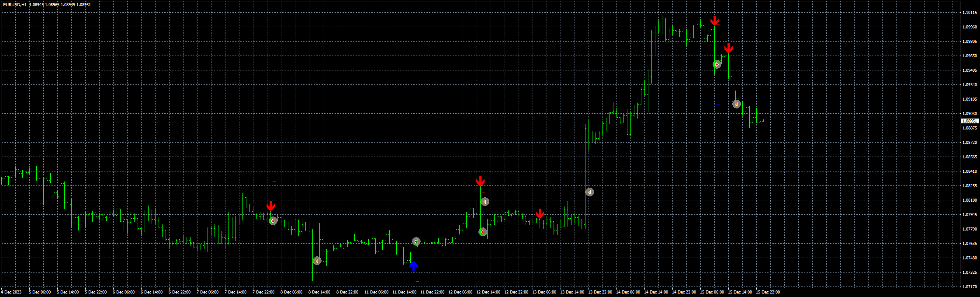Select the red-arrow circle marker on 7 Dec 22:00
Viewport: 980px width, 297px height.
[x=273, y=221]
